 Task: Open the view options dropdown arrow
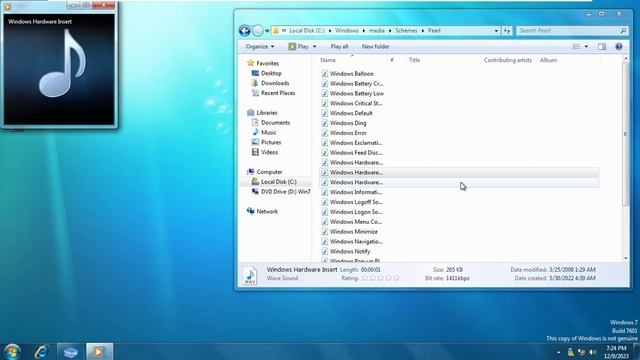[586, 47]
